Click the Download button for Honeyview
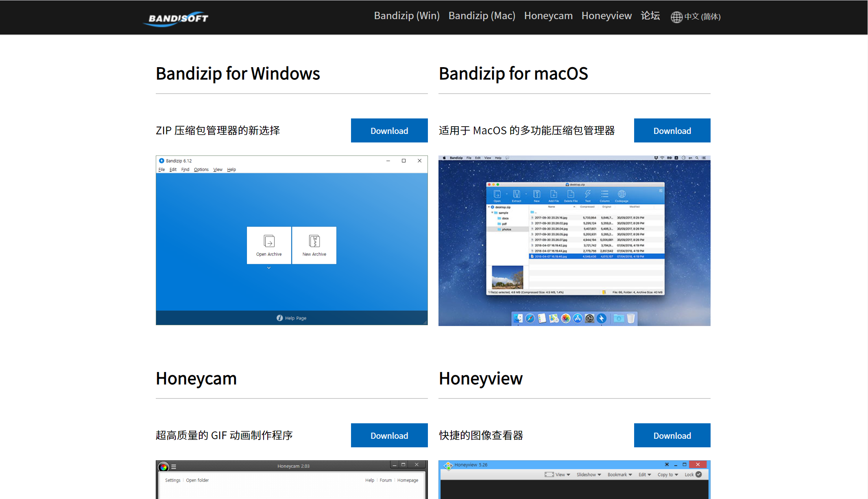 pos(672,436)
